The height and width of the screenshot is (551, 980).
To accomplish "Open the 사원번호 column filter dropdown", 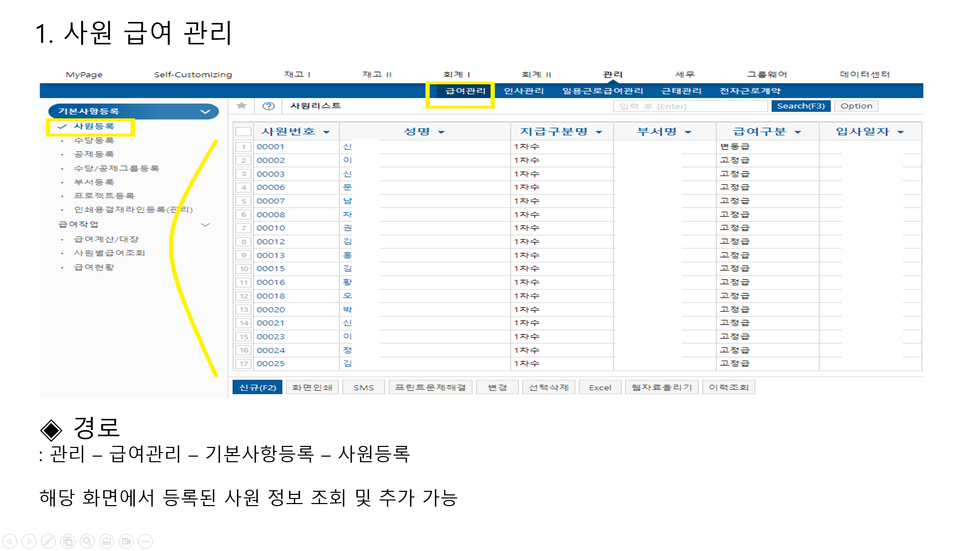I will 327,132.
